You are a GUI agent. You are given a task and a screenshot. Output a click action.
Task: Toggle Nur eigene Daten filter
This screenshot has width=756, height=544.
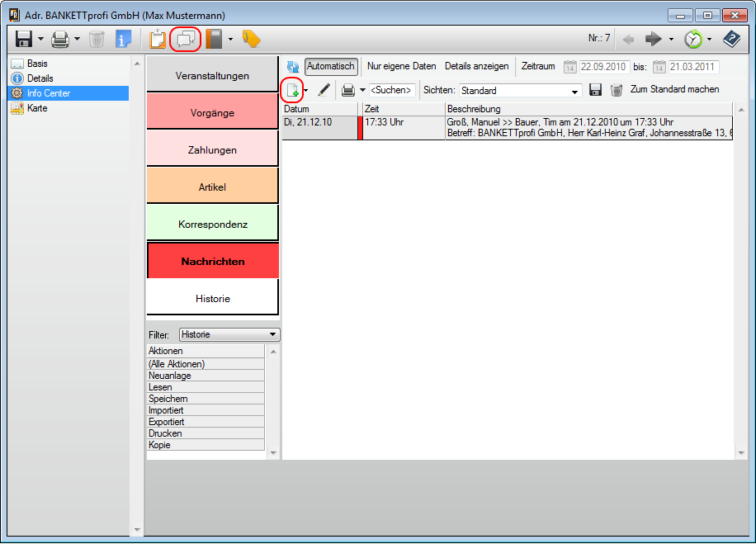click(401, 66)
